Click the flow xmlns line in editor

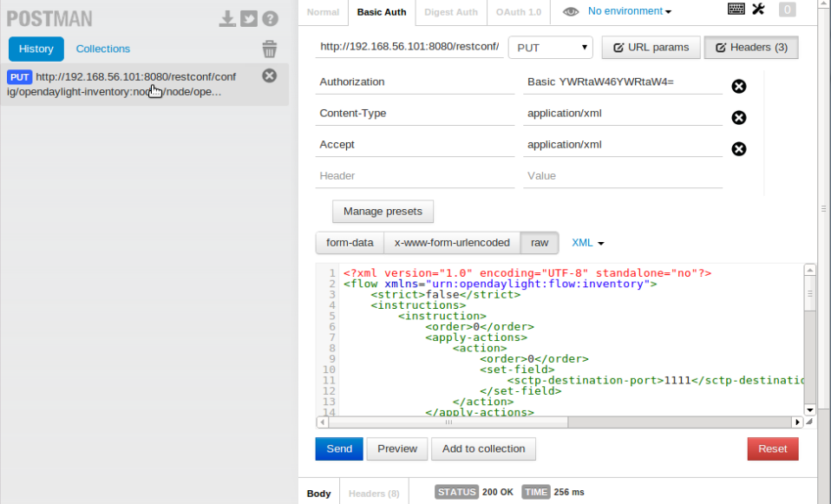501,284
